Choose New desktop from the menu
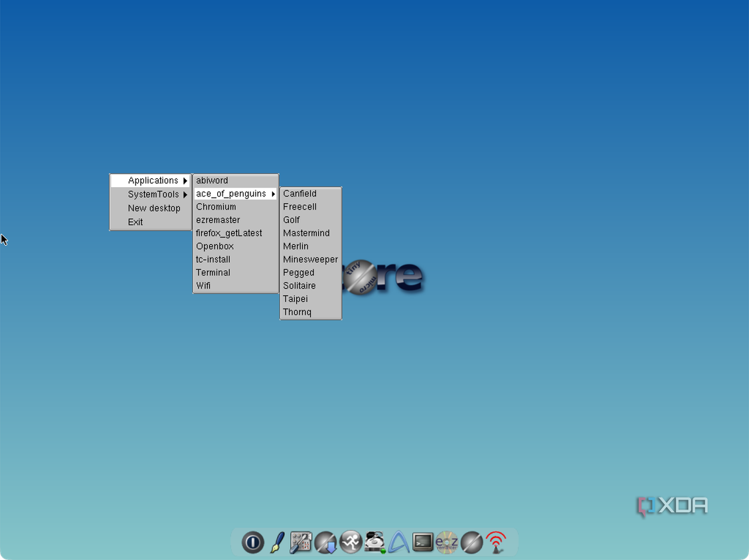Image resolution: width=749 pixels, height=560 pixels. (x=151, y=208)
